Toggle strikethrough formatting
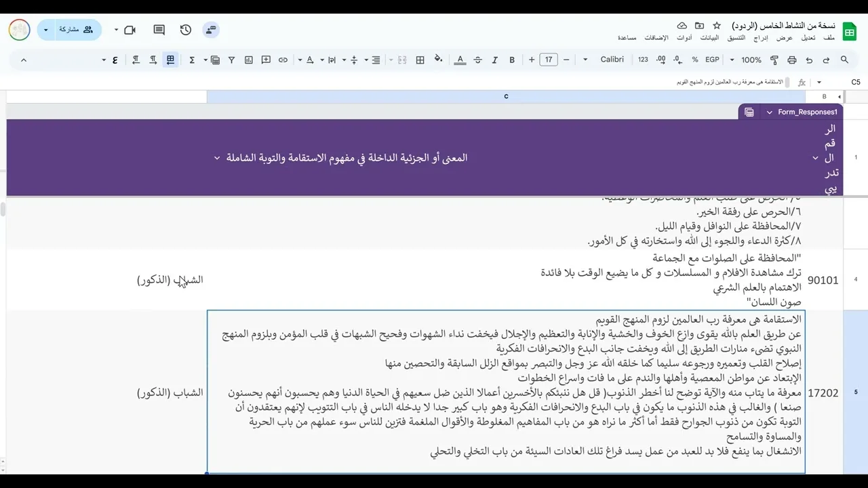This screenshot has width=868, height=488. coord(477,60)
